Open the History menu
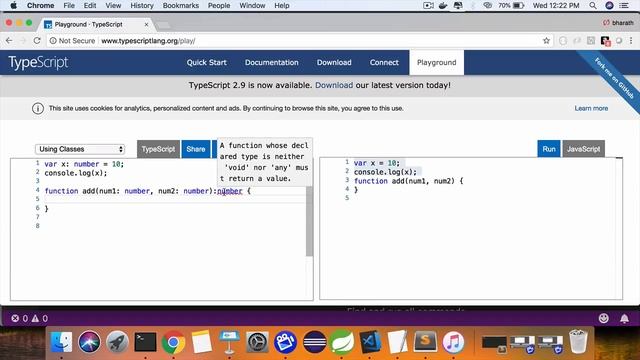The height and width of the screenshot is (360, 640). pos(142,5)
